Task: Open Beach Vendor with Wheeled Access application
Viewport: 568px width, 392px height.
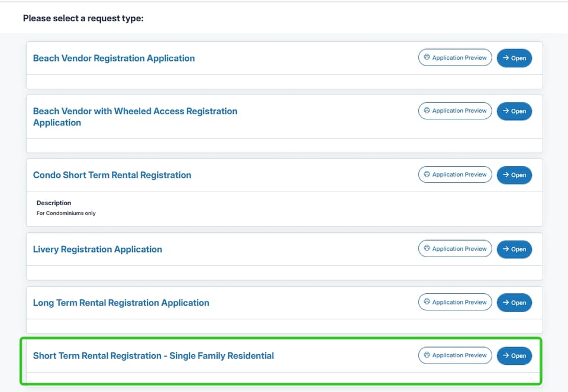Action: click(x=514, y=111)
